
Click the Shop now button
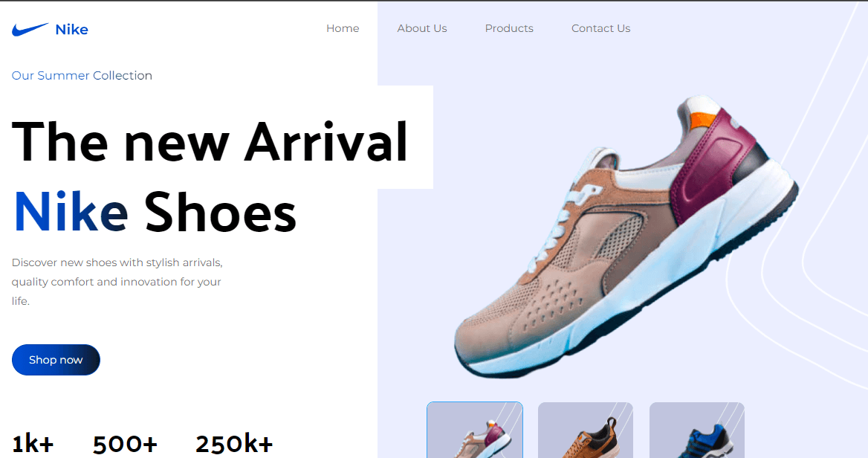coord(56,360)
